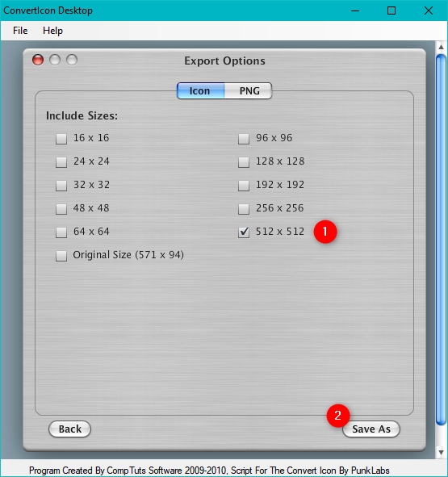
Task: Click the 'Include Sizes:' label
Action: 82,116
